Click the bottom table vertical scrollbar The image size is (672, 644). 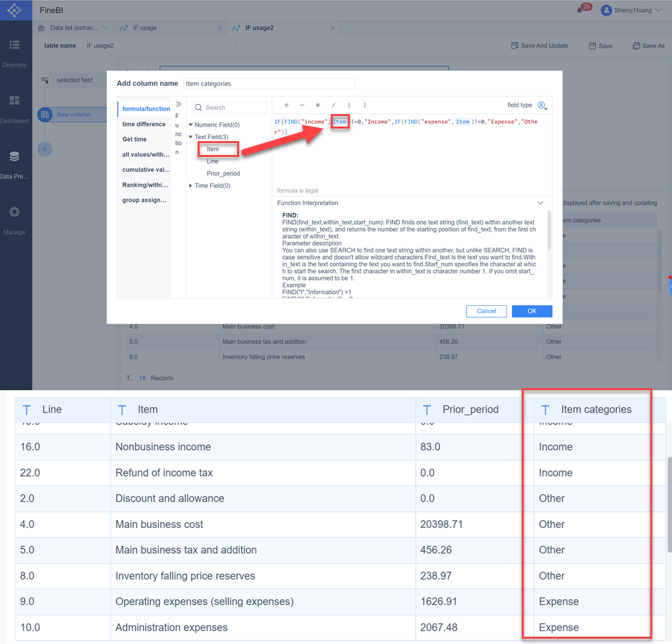click(x=669, y=505)
